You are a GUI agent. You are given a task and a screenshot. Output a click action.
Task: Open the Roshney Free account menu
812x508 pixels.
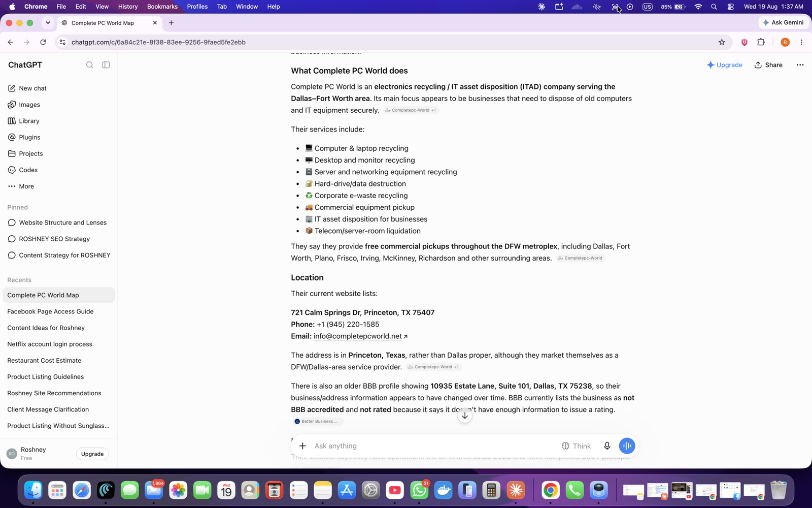coord(33,454)
